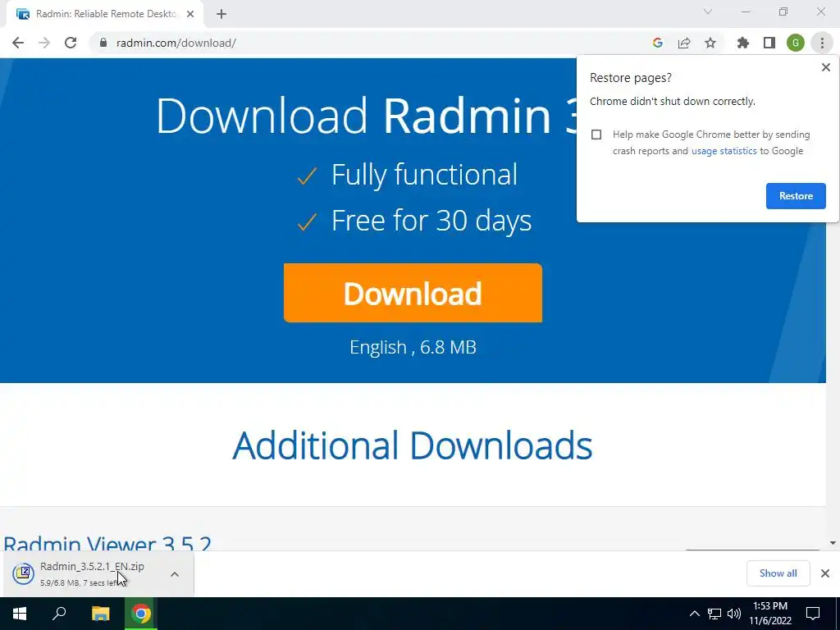The width and height of the screenshot is (840, 630).
Task: Bookmark this tab with the star
Action: tap(710, 43)
